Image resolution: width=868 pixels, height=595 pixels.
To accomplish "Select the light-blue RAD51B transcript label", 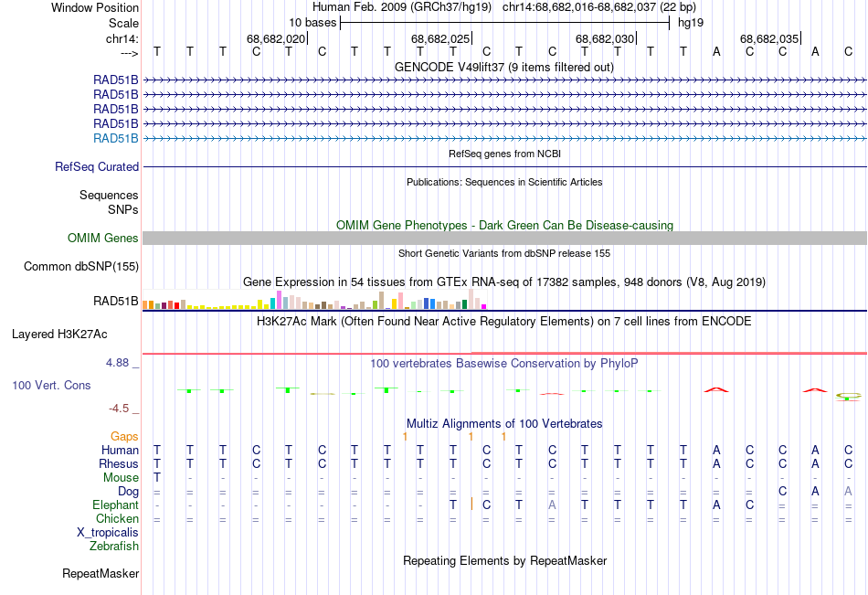I will coord(116,139).
